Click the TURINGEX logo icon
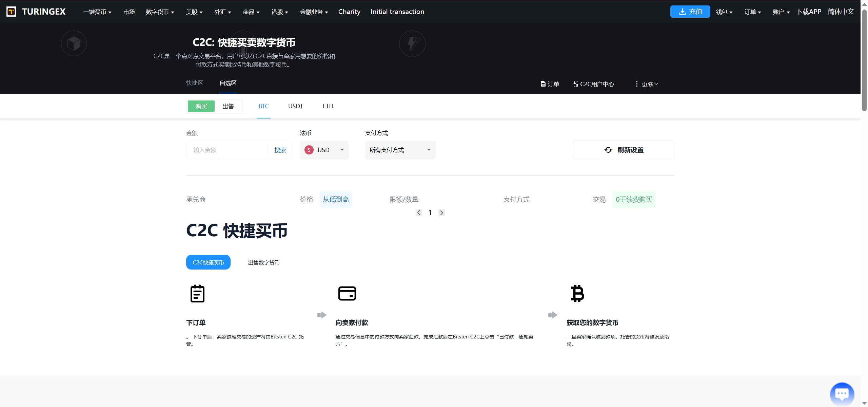868x407 pixels. 11,12
